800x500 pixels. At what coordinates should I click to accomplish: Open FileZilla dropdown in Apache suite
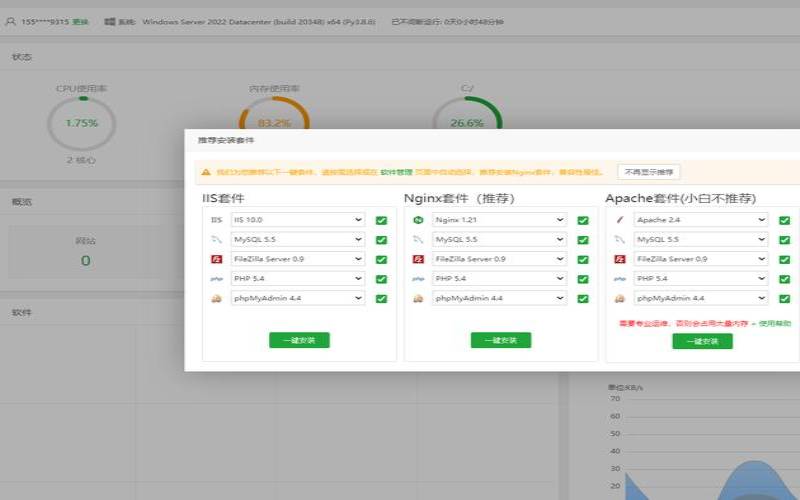pos(701,259)
